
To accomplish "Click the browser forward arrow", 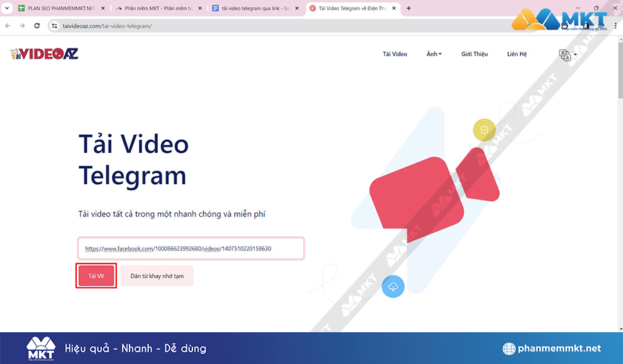I will 22,26.
